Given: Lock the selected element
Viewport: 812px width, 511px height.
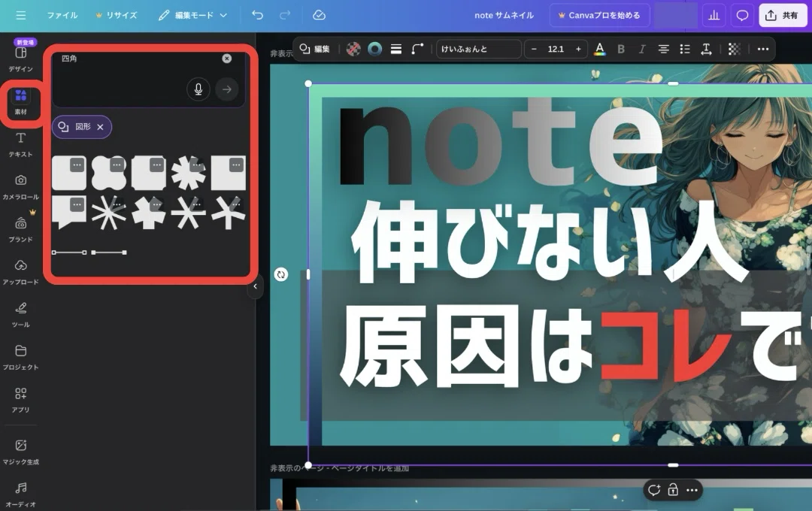Looking at the screenshot, I should [x=673, y=490].
